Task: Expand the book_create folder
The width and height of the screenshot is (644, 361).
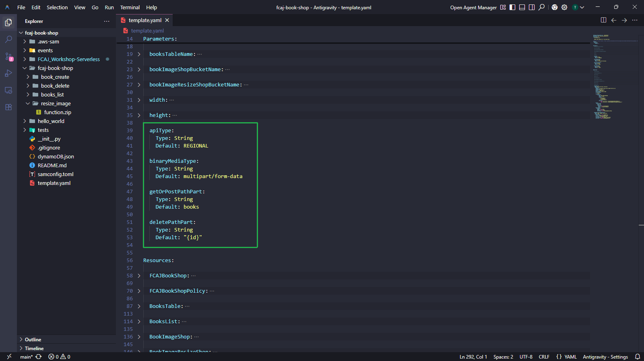Action: point(28,77)
